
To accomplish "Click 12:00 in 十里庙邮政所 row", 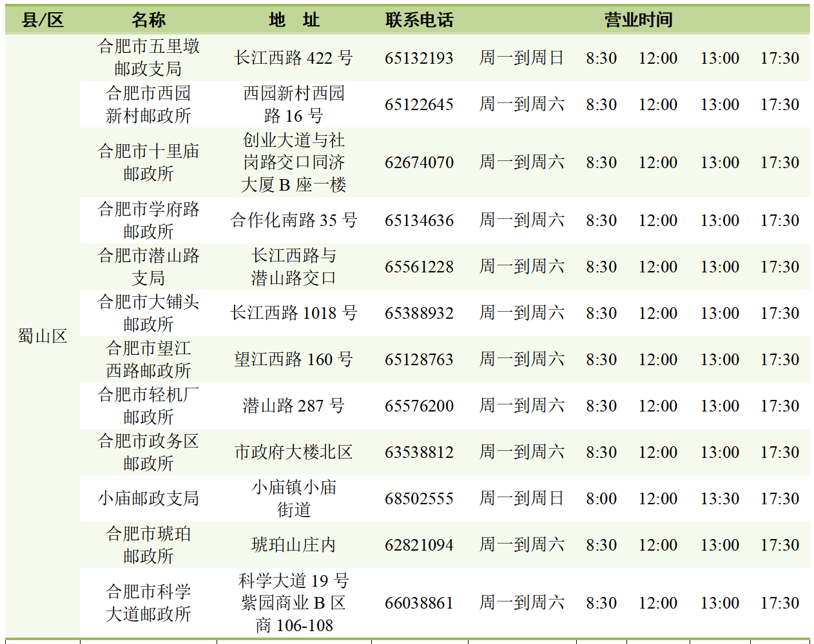I will [658, 162].
